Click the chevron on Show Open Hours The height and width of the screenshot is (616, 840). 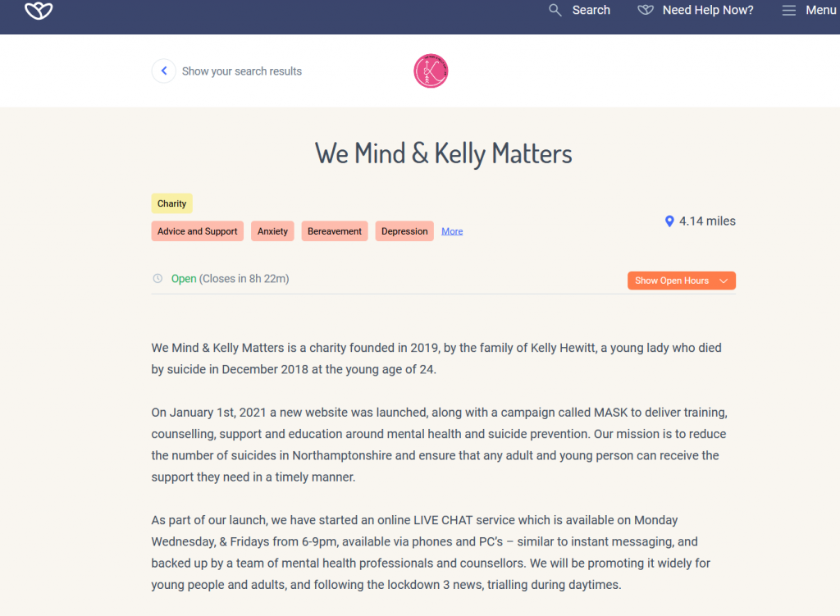724,281
